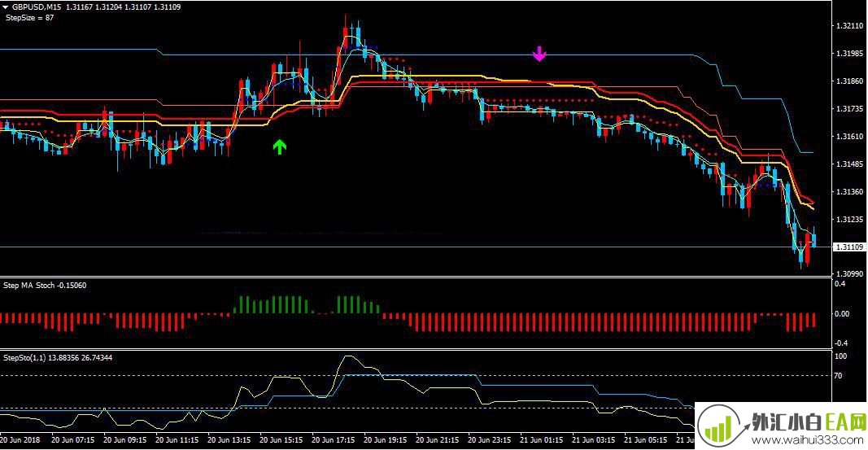The image size is (868, 450).
Task: Select the GBPUSD,M15 chart title text
Action: 37,7
